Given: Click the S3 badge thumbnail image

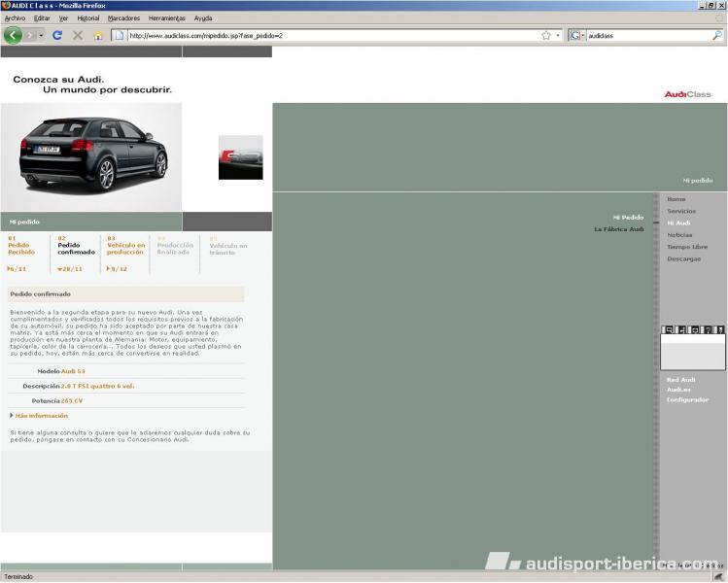Looking at the screenshot, I should point(240,157).
